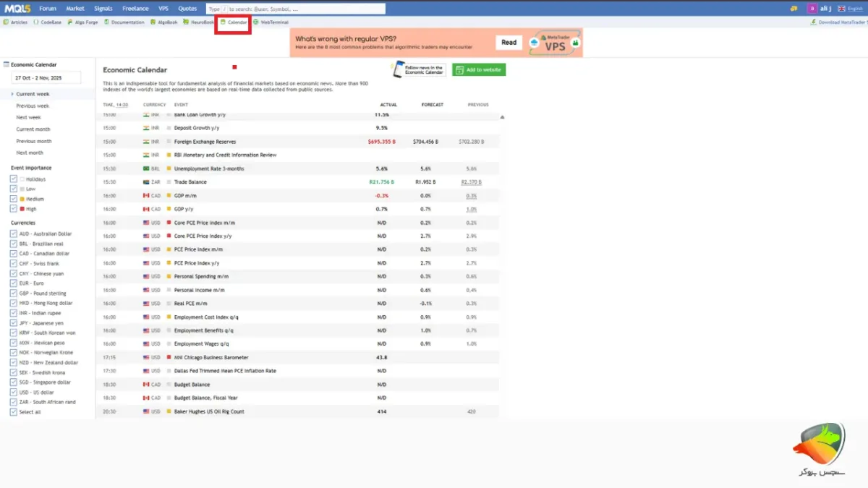Click the green Add to website button

point(479,69)
